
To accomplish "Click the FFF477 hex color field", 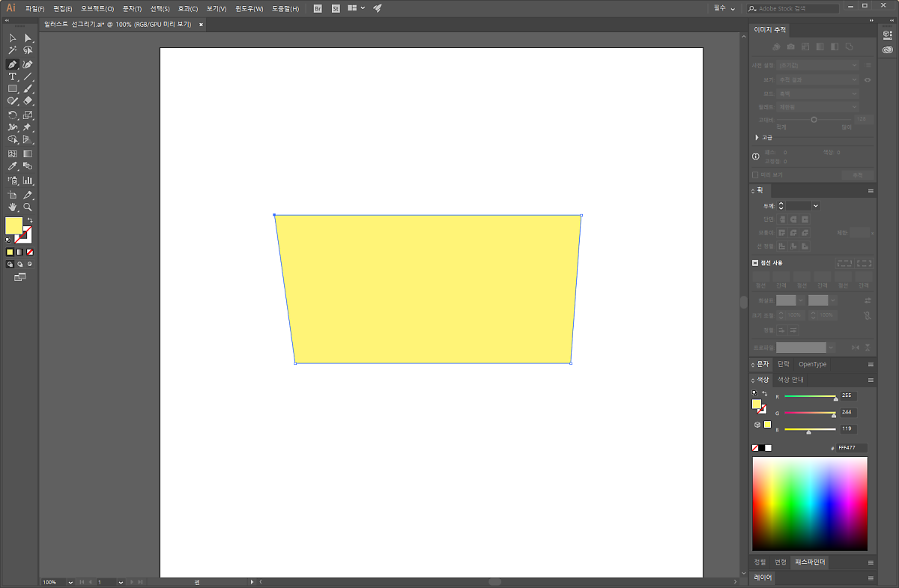I will tap(851, 448).
